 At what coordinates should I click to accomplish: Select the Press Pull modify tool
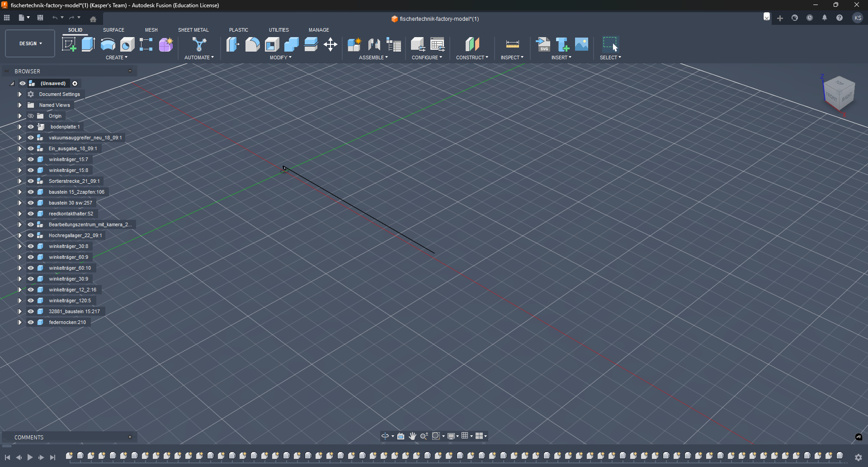pyautogui.click(x=232, y=44)
